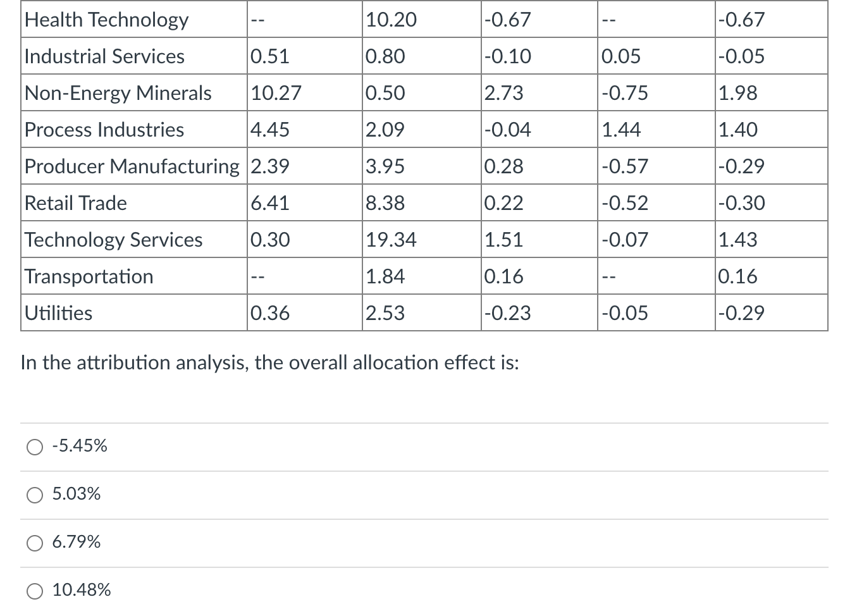Select the Non-Energy Minerals row

pyautogui.click(x=117, y=93)
